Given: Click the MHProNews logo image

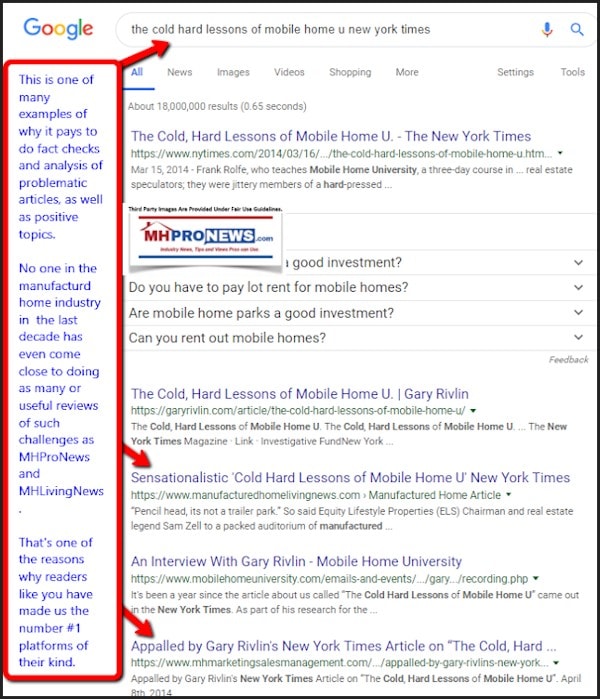Looking at the screenshot, I should 205,240.
